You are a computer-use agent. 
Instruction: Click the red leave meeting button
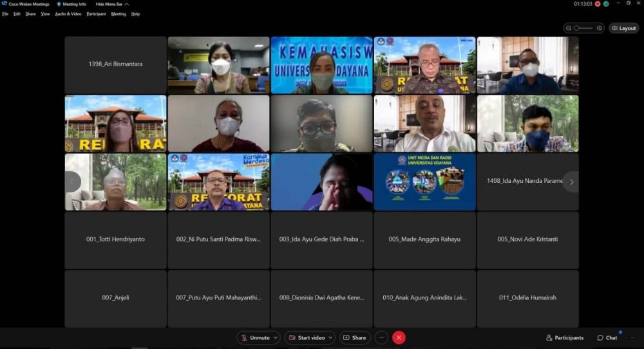click(x=399, y=338)
